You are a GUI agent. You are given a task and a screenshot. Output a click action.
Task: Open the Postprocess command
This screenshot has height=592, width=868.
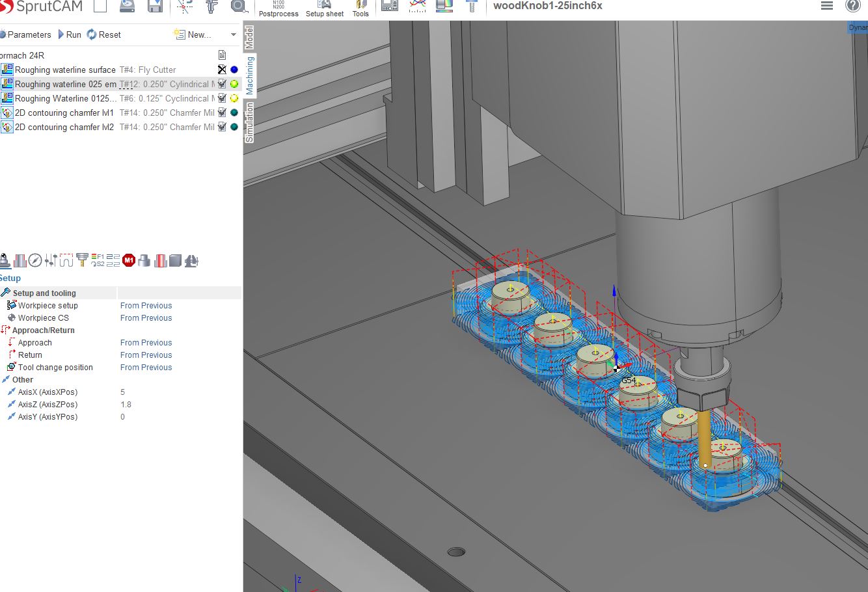coord(278,8)
